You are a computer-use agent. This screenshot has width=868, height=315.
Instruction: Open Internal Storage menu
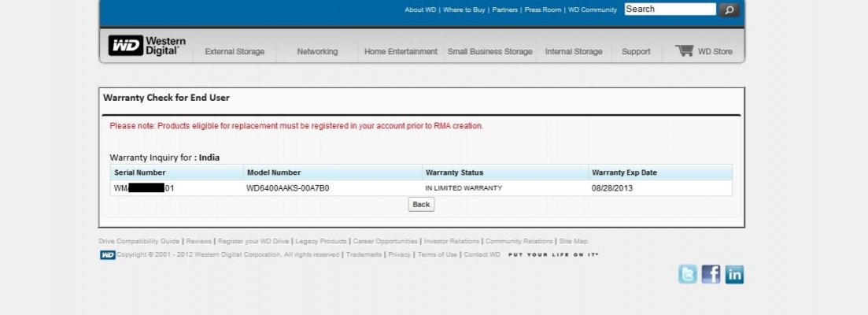pyautogui.click(x=574, y=51)
